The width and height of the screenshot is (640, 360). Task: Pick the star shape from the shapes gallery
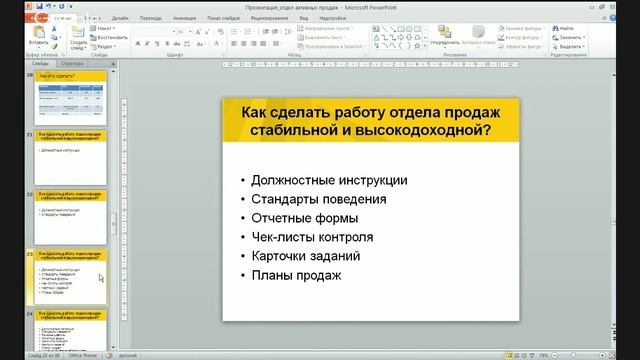coord(417,46)
